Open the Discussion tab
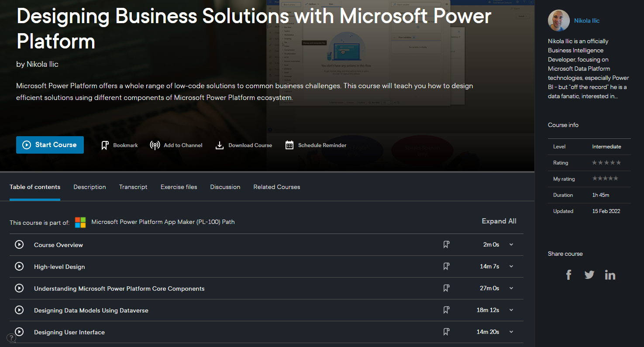Screen dimensions: 644x347 [x=225, y=187]
